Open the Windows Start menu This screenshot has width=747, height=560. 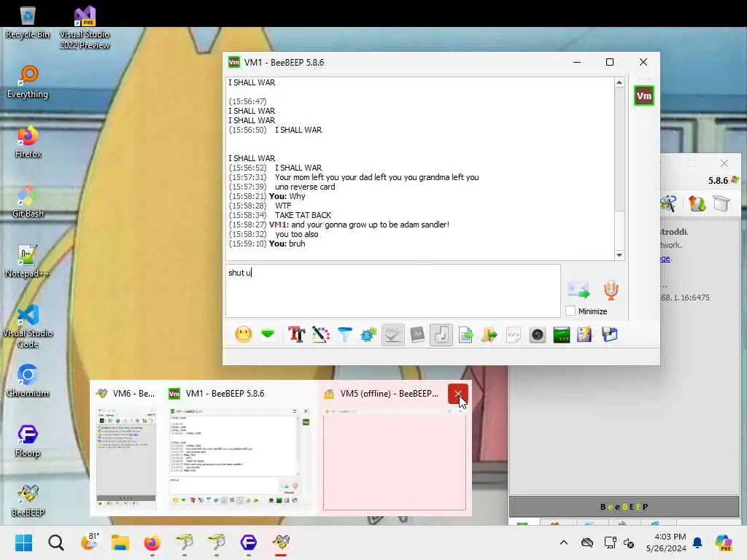23,542
